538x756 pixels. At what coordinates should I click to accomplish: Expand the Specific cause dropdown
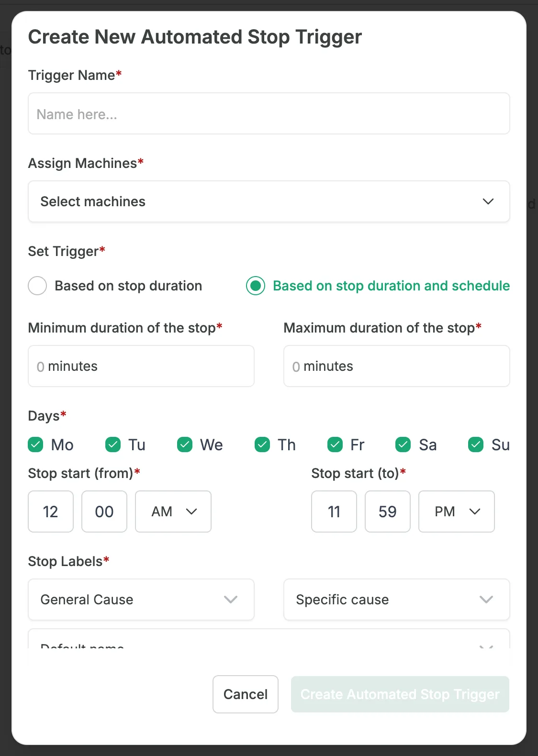tap(396, 600)
